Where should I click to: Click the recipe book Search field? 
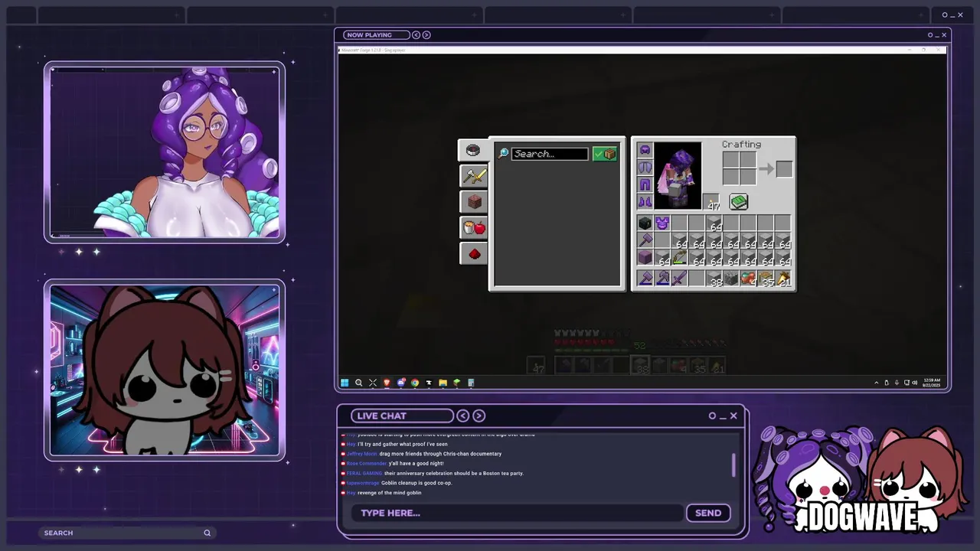[x=550, y=154]
